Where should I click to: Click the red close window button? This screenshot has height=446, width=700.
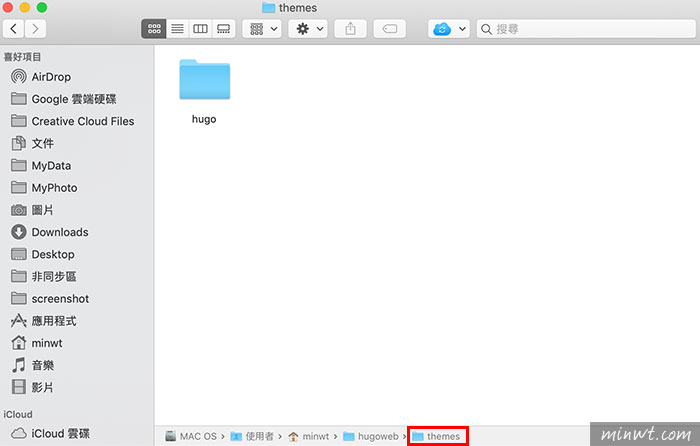(8, 8)
